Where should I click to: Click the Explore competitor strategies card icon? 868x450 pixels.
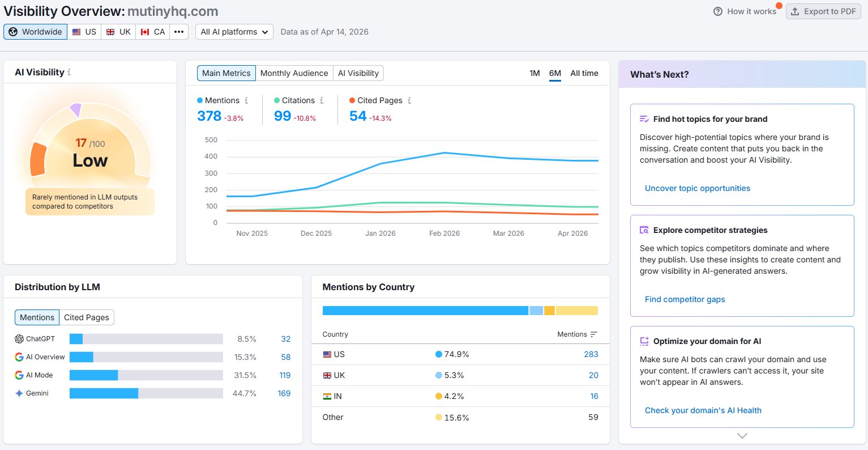pos(644,230)
